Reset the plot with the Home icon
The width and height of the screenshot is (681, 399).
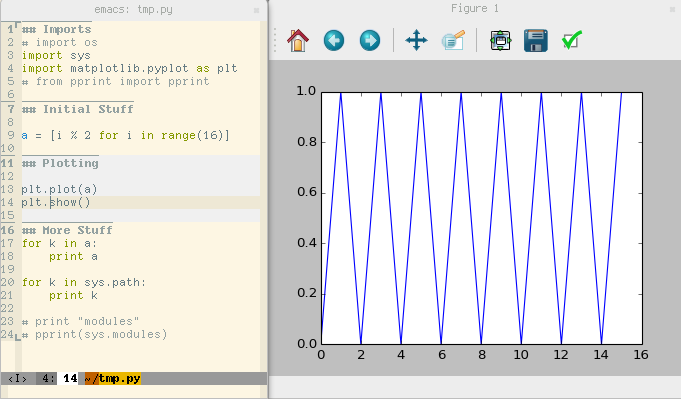click(x=298, y=40)
